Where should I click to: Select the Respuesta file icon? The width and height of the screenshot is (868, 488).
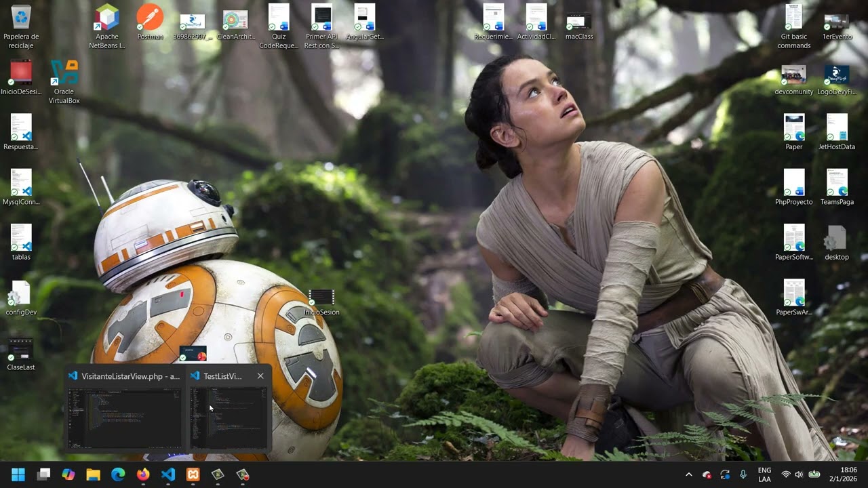pyautogui.click(x=21, y=133)
